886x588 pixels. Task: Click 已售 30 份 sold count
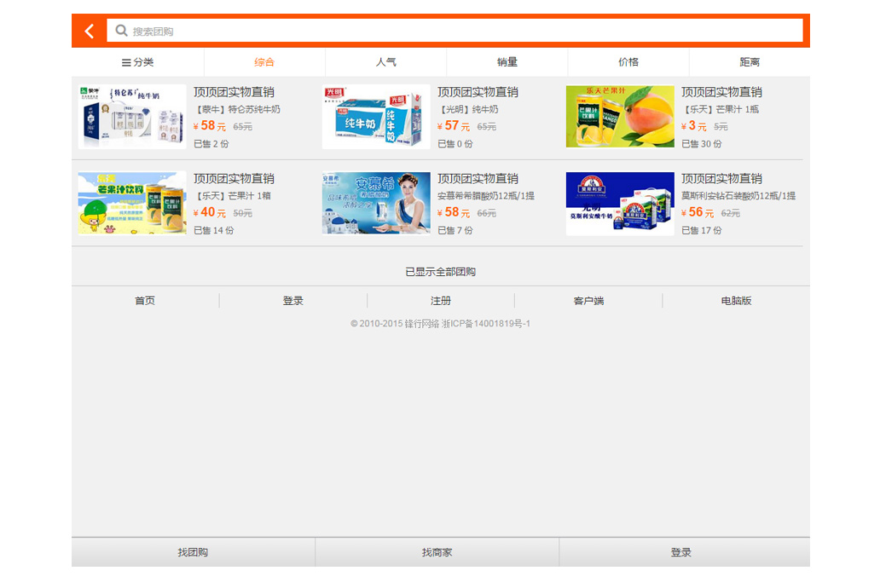point(702,144)
